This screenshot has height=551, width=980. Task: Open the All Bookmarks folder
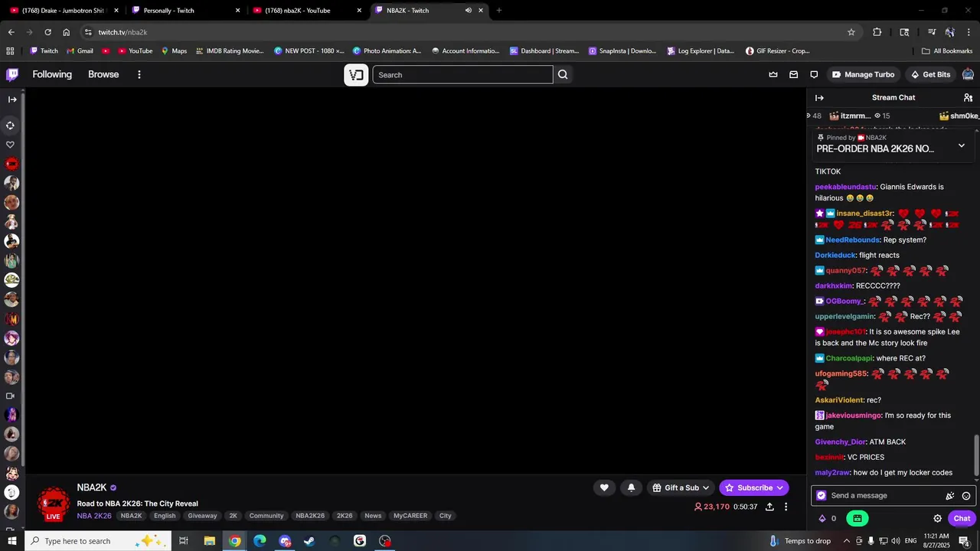[x=947, y=51]
